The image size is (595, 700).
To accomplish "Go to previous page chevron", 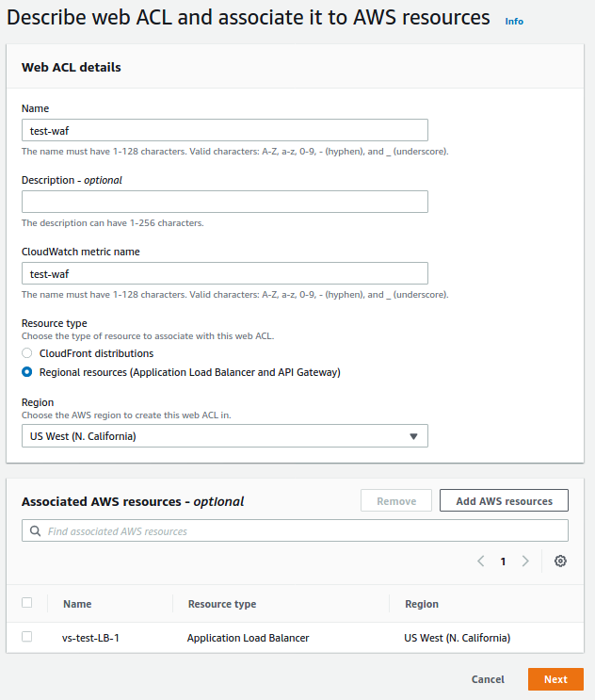I will click(x=480, y=561).
